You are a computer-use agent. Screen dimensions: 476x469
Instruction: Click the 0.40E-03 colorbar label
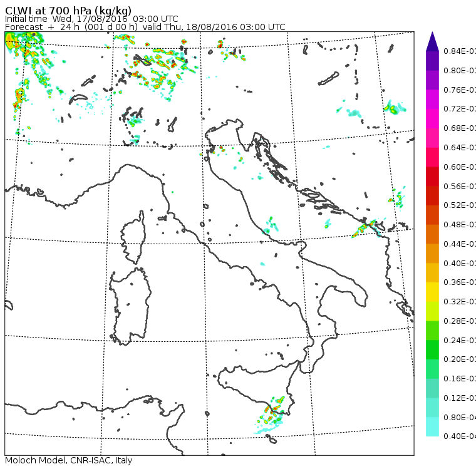point(460,263)
